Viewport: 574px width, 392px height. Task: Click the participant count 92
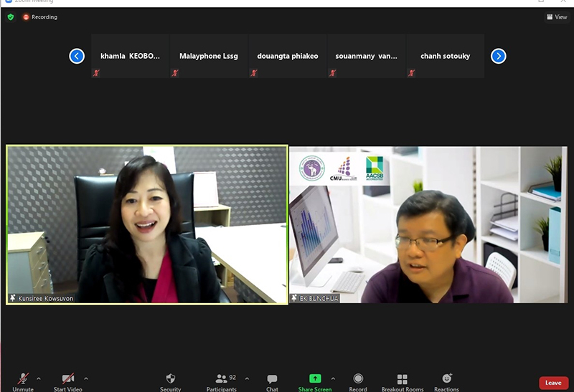click(x=232, y=378)
